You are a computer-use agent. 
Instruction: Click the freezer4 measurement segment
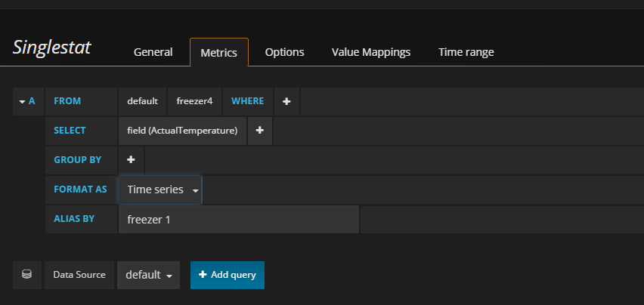point(194,101)
